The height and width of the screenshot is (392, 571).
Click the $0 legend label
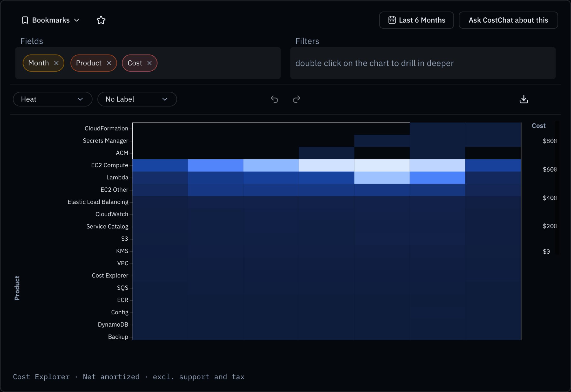546,252
